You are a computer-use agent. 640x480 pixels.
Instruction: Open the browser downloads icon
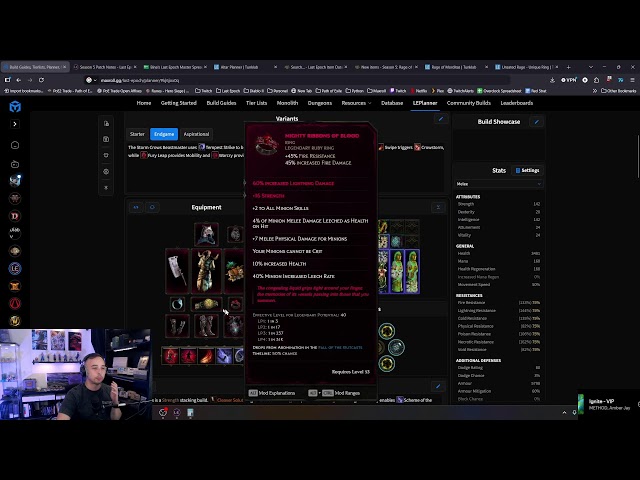(x=552, y=80)
